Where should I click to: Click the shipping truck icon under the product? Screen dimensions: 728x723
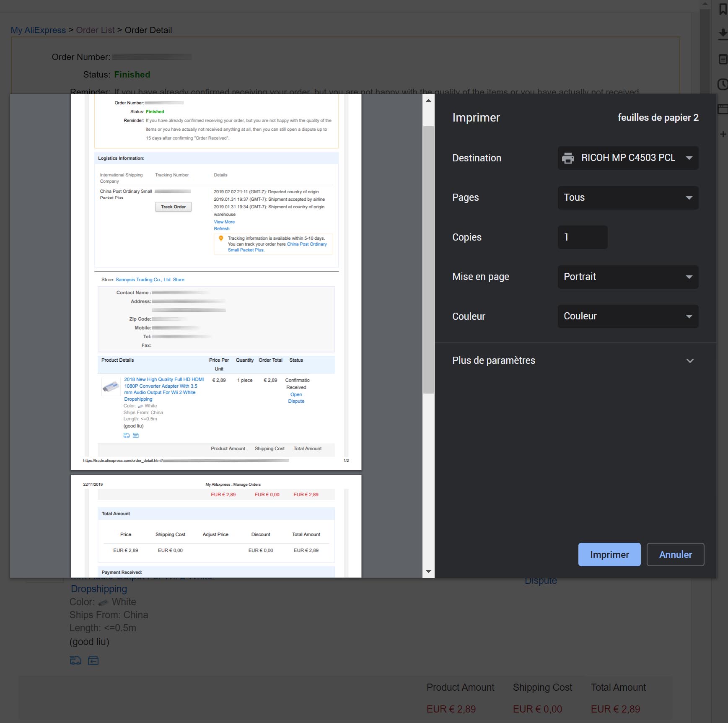tap(75, 660)
